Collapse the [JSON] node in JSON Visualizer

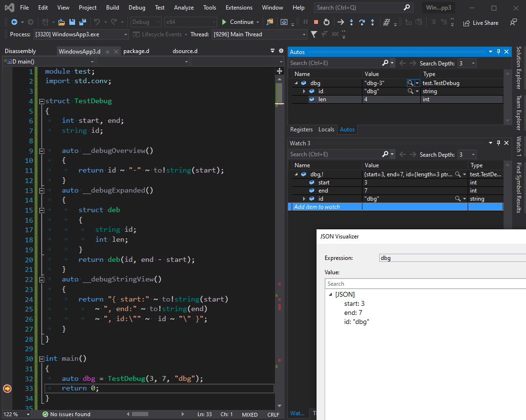330,294
